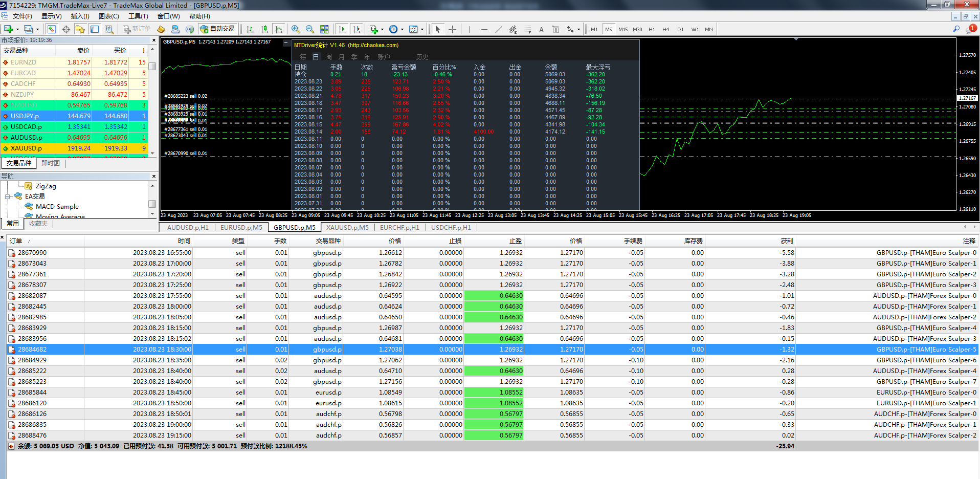Open the tile windows layout icon
This screenshot has height=479, width=980.
click(324, 29)
